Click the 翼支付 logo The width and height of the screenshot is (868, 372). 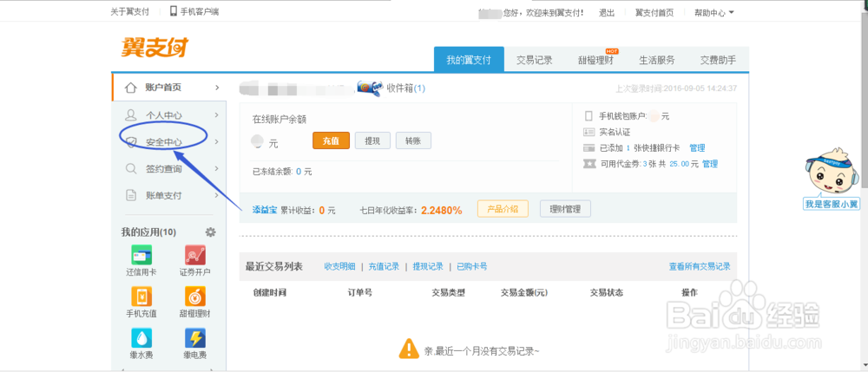(x=155, y=48)
